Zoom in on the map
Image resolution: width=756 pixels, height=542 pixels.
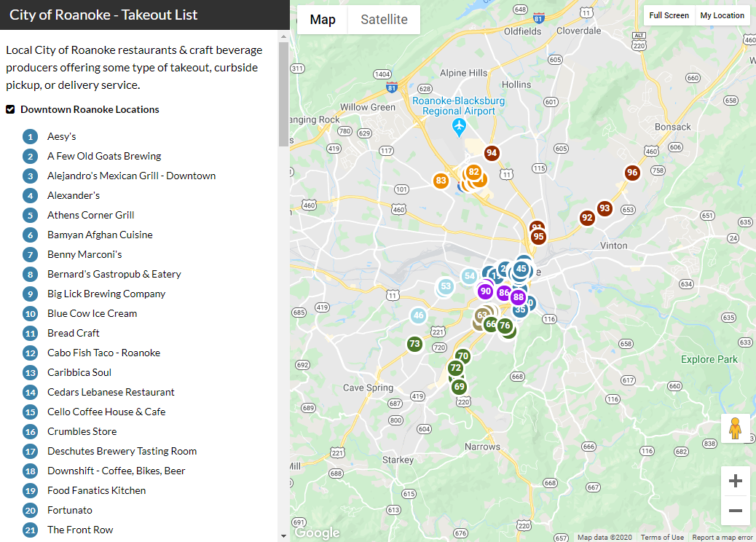tap(736, 481)
